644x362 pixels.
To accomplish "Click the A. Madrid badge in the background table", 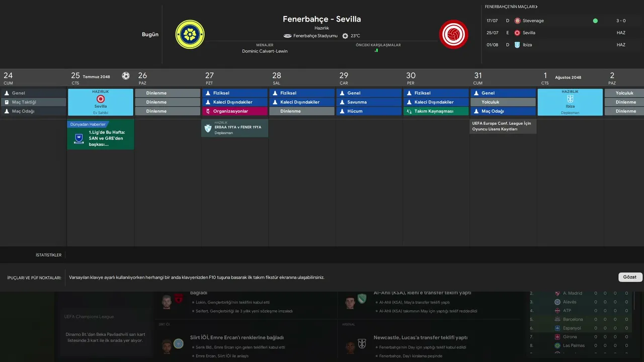I will (557, 293).
